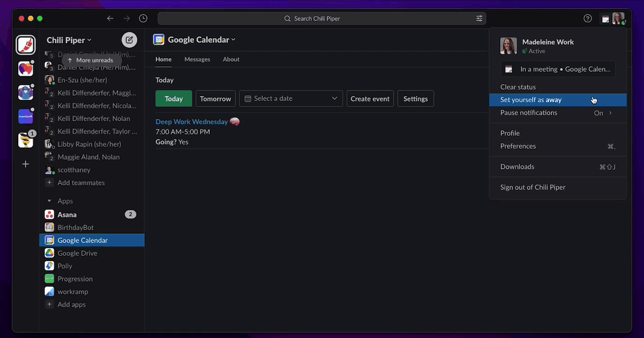This screenshot has width=644, height=338.
Task: Click the Tomorrow button
Action: pos(216,99)
